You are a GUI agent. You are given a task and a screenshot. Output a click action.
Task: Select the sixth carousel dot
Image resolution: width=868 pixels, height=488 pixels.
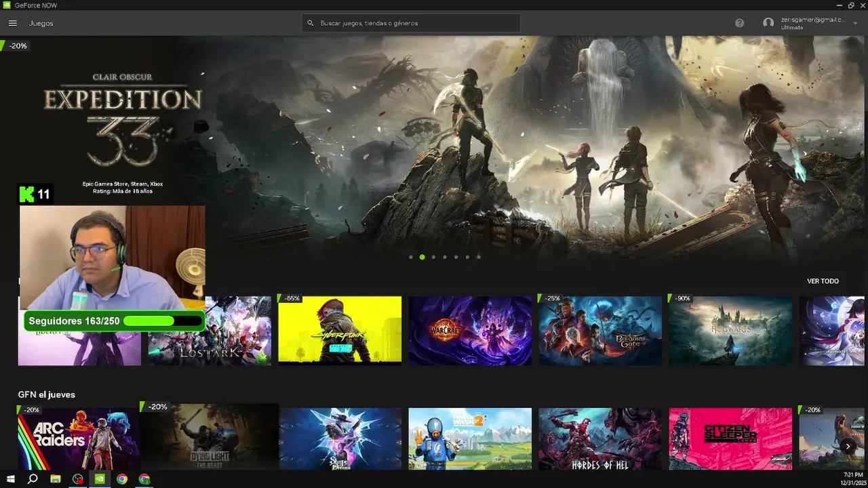point(467,258)
